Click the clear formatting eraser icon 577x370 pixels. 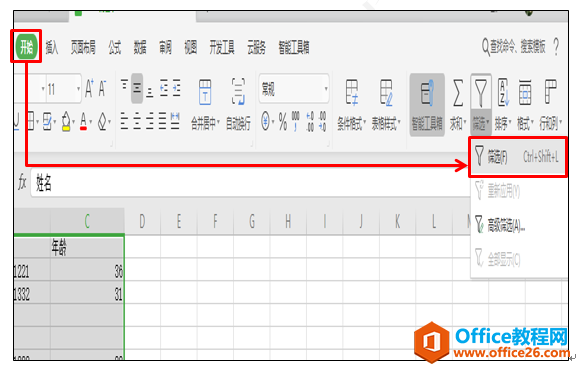102,121
